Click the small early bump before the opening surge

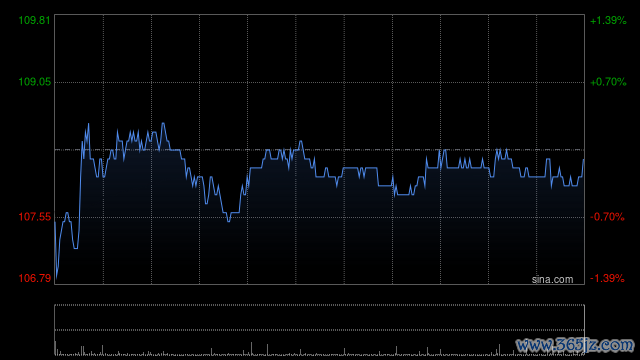[67, 213]
